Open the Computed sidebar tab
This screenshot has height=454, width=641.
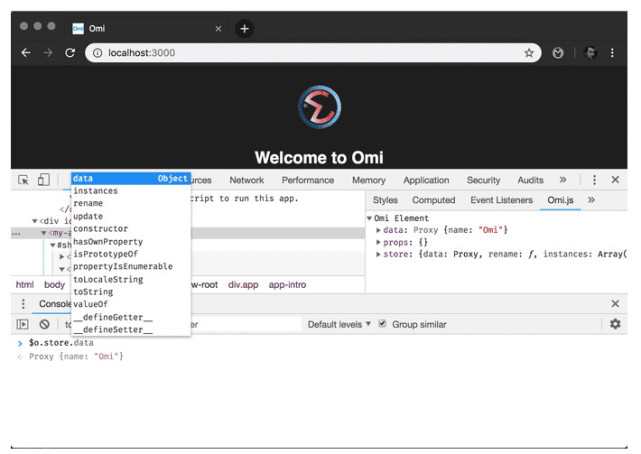pyautogui.click(x=433, y=200)
